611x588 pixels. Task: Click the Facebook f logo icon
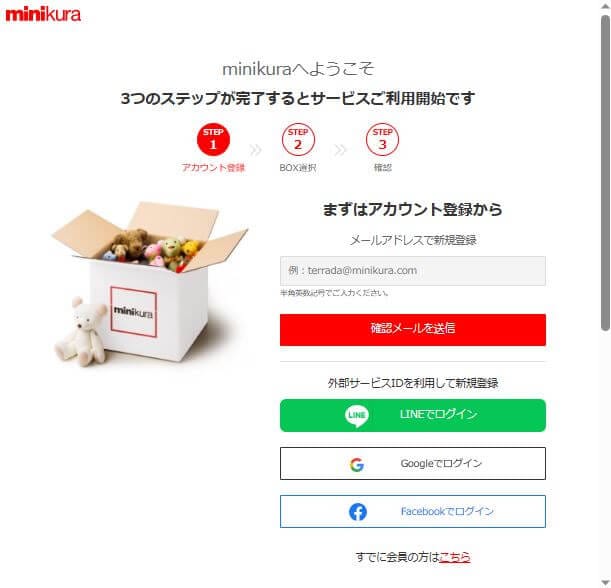pyautogui.click(x=358, y=512)
